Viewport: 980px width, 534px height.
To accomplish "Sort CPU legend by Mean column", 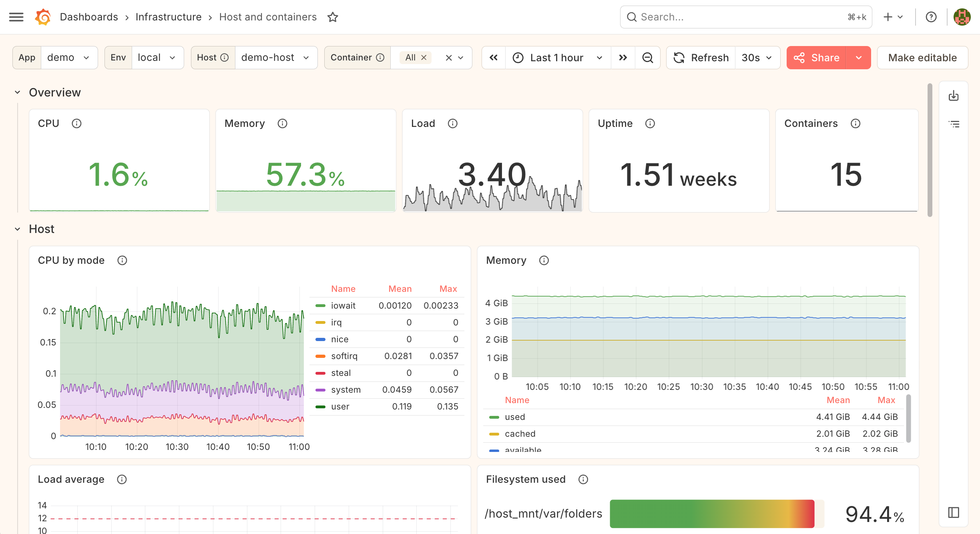I will click(400, 289).
